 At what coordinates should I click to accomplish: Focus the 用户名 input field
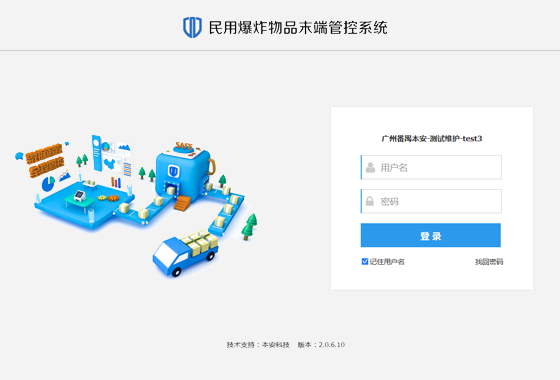(x=431, y=167)
